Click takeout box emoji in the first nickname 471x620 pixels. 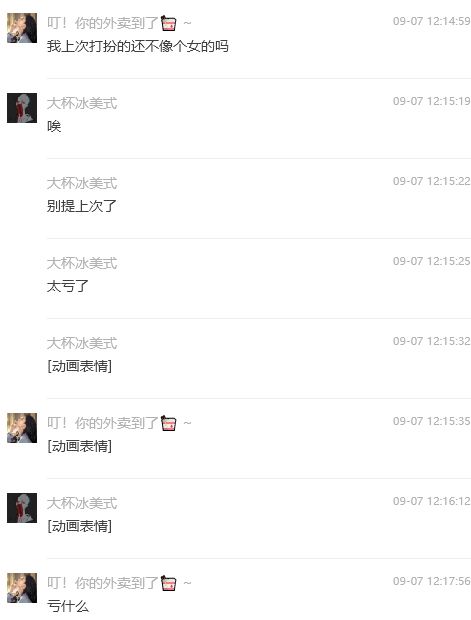tap(169, 23)
